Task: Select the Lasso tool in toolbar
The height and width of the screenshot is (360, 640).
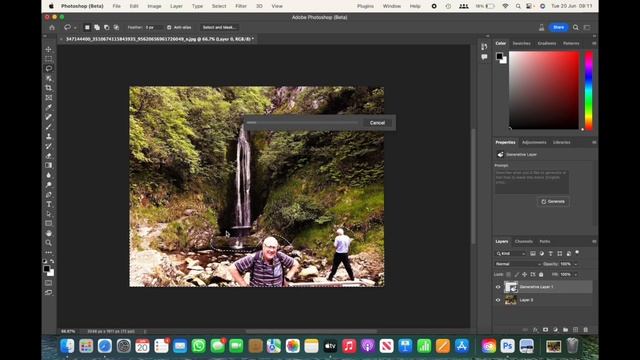Action: 49,69
